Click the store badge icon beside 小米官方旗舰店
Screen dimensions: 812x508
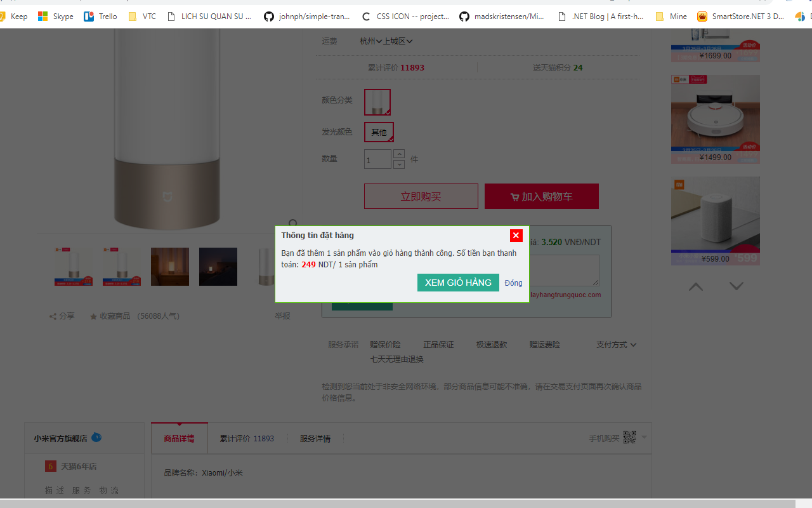click(96, 437)
